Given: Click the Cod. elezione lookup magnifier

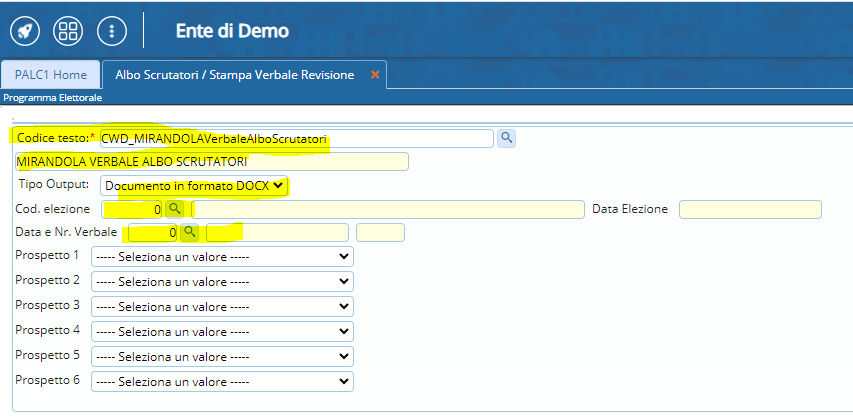Looking at the screenshot, I should point(174,209).
